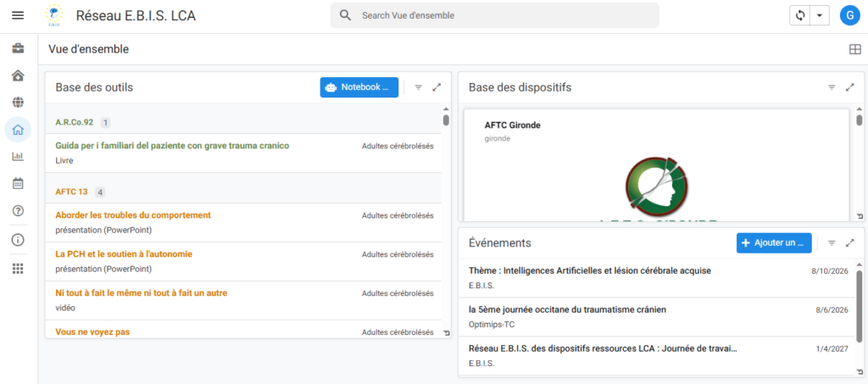Open the bar chart sidebar icon
868x384 pixels.
pyautogui.click(x=18, y=157)
